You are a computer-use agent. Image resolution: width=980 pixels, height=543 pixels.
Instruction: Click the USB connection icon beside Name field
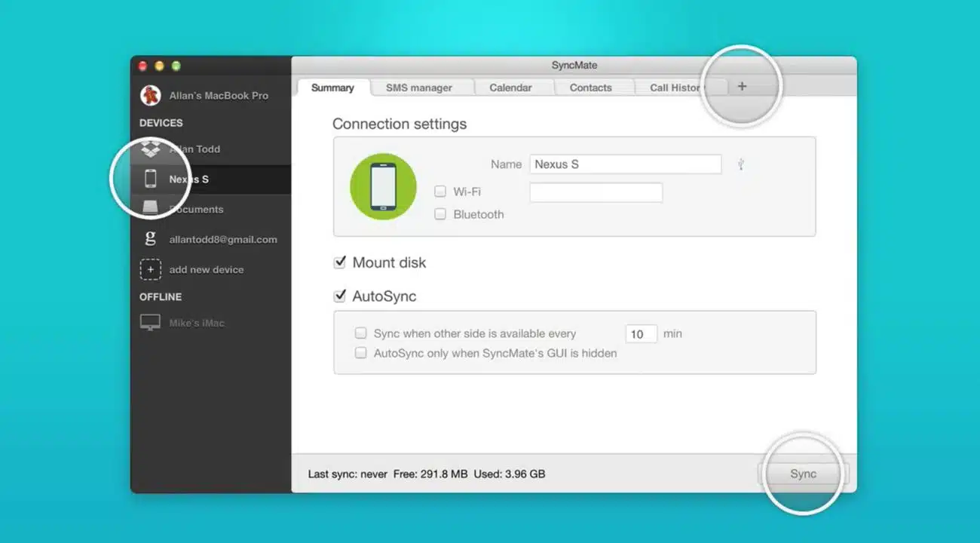[741, 164]
